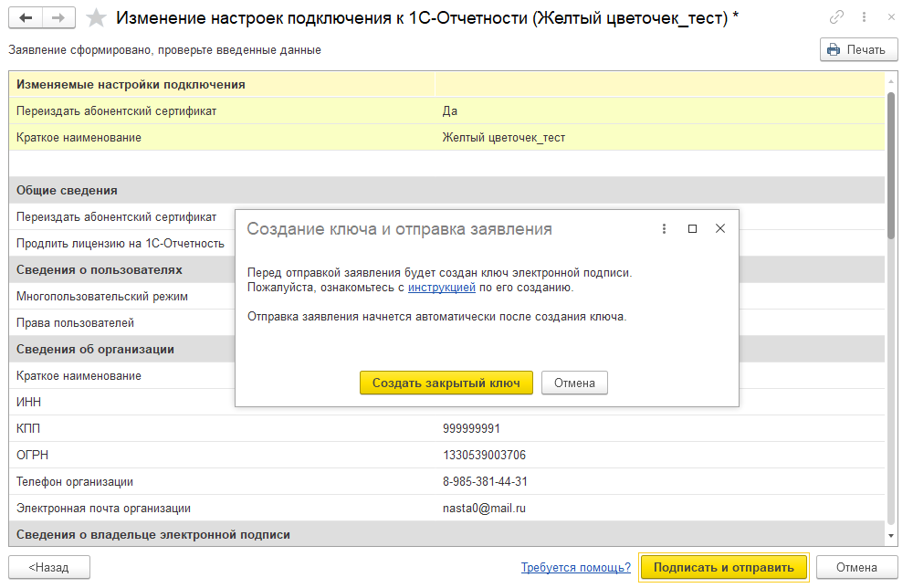This screenshot has width=913, height=588.
Task: Click Подписать и отправить
Action: pos(724,567)
